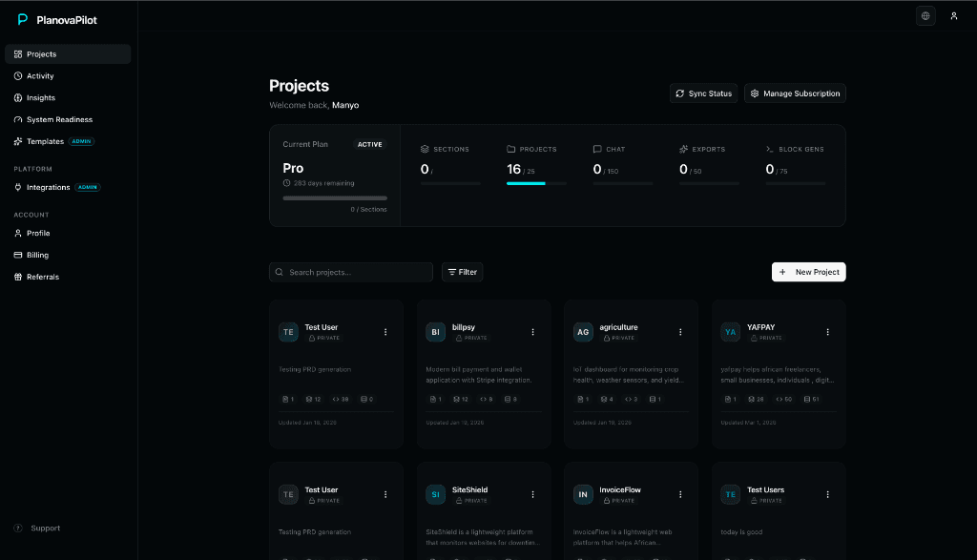This screenshot has height=560, width=977.
Task: Open the Profile page from Account section
Action: [x=34, y=233]
